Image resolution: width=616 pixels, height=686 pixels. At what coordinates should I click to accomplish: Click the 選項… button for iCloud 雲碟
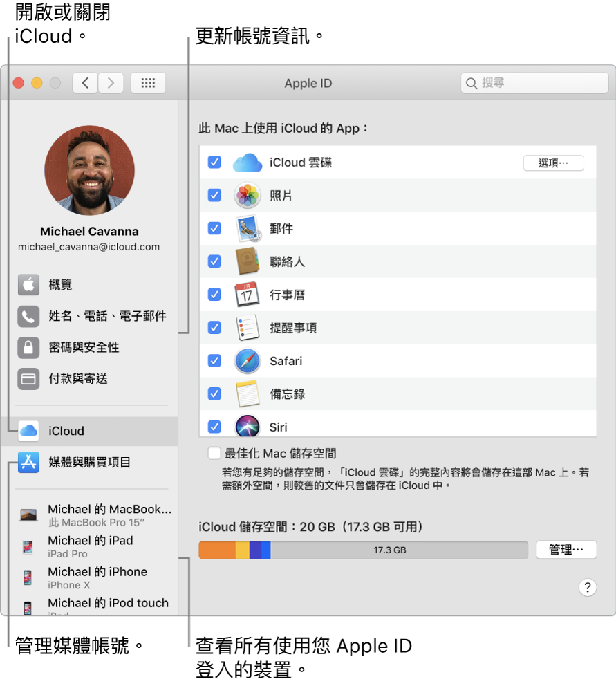pyautogui.click(x=554, y=163)
